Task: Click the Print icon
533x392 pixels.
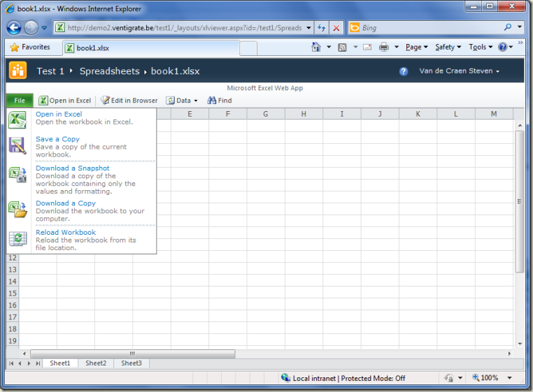Action: pos(383,48)
